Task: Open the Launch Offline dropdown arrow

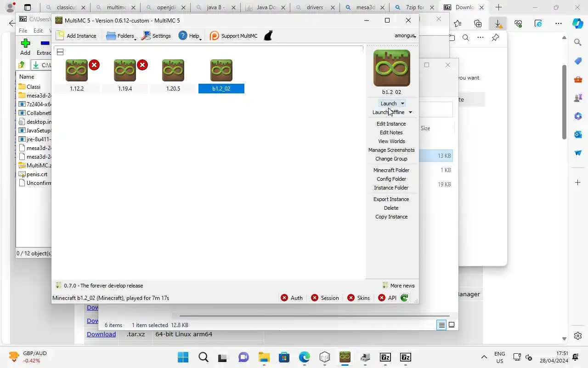Action: [410, 112]
